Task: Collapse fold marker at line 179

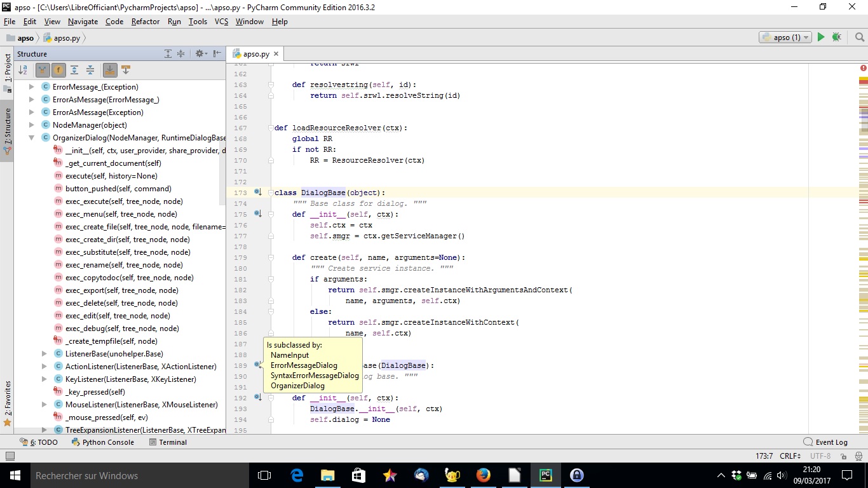Action: point(271,257)
